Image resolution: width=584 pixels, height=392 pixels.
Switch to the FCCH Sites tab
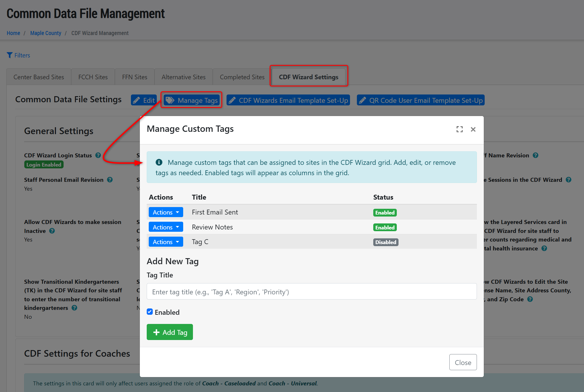point(93,77)
